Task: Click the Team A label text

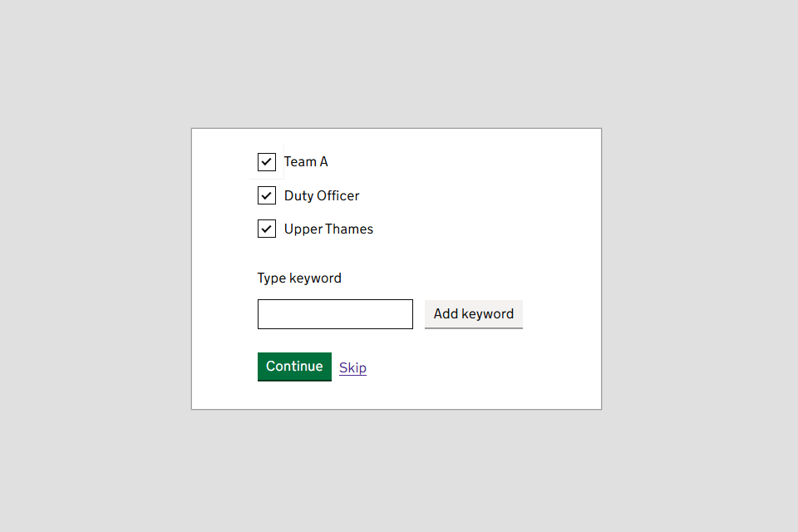Action: click(x=306, y=162)
